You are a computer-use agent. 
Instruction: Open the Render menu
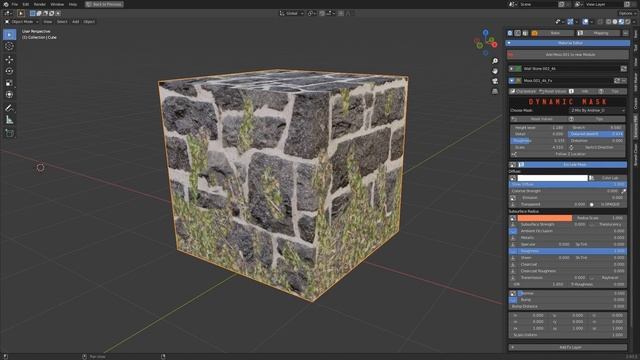40,4
